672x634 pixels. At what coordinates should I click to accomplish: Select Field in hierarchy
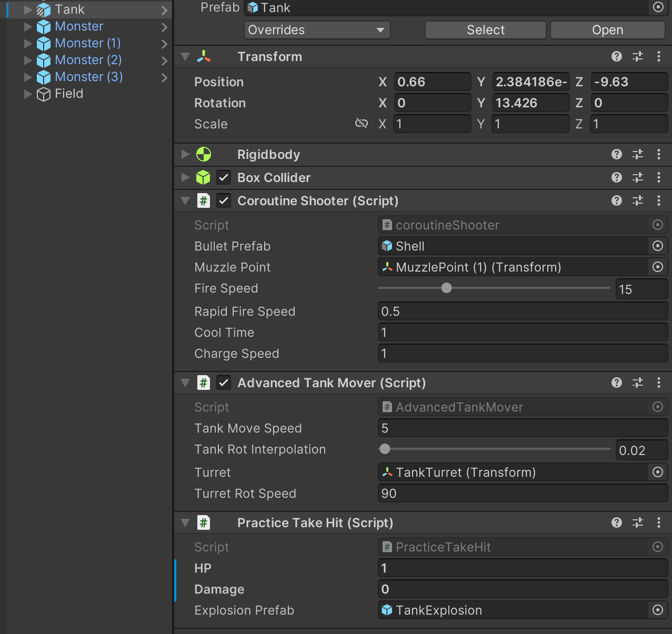69,94
